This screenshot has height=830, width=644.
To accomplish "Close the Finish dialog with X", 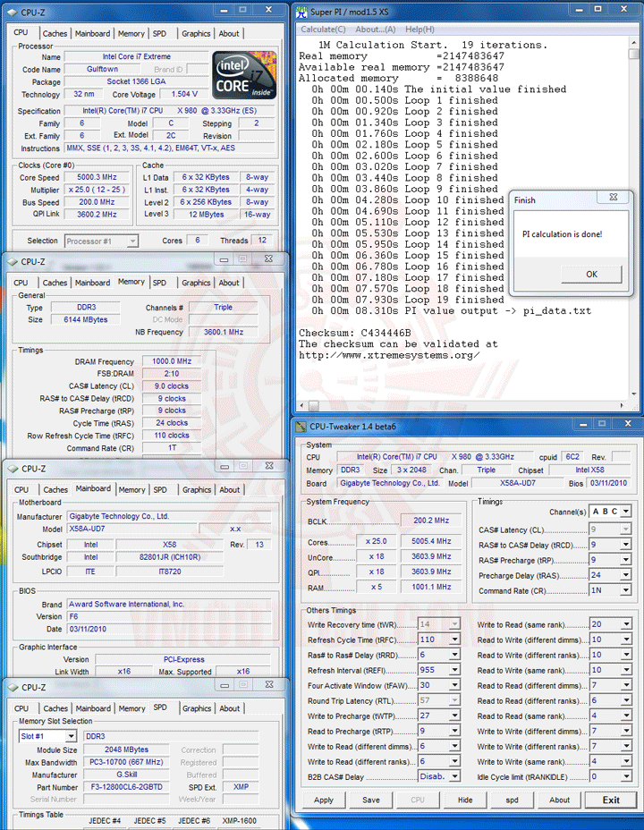I will [614, 197].
